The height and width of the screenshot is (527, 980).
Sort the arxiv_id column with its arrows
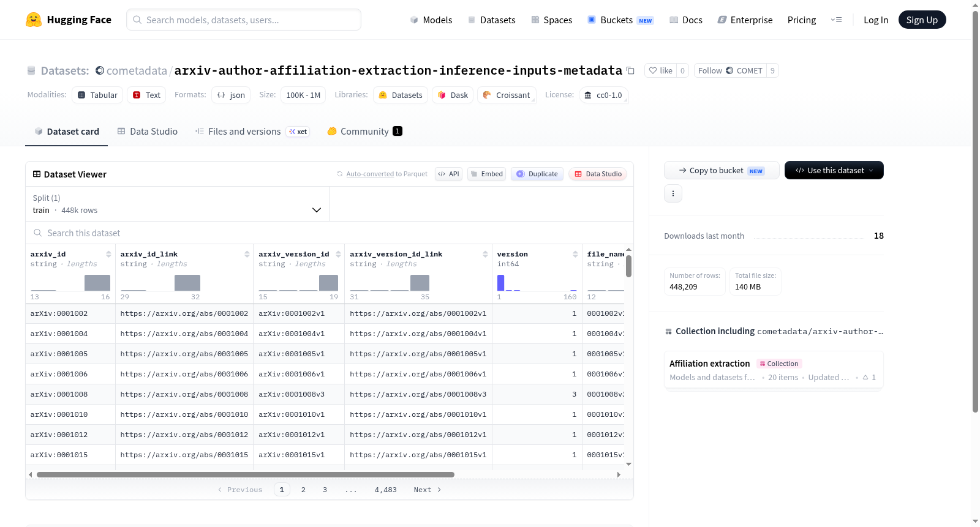tap(108, 254)
